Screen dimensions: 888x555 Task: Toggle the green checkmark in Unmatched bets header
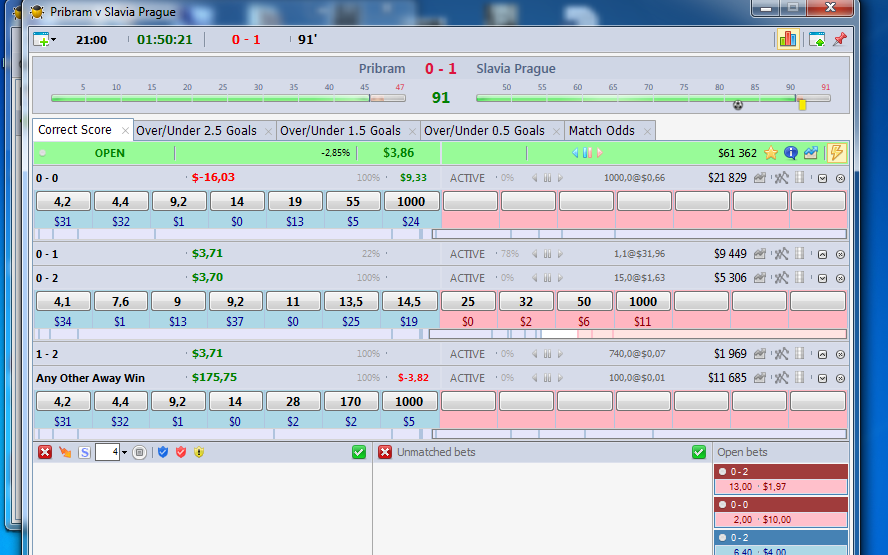(x=699, y=452)
